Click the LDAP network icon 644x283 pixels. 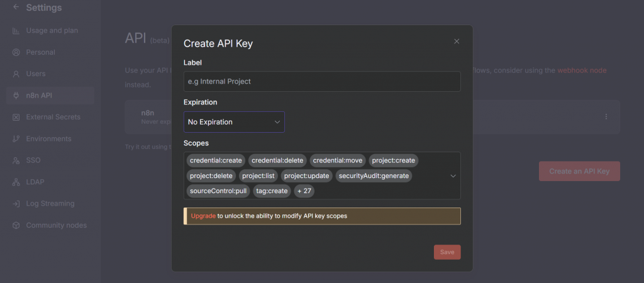click(16, 182)
